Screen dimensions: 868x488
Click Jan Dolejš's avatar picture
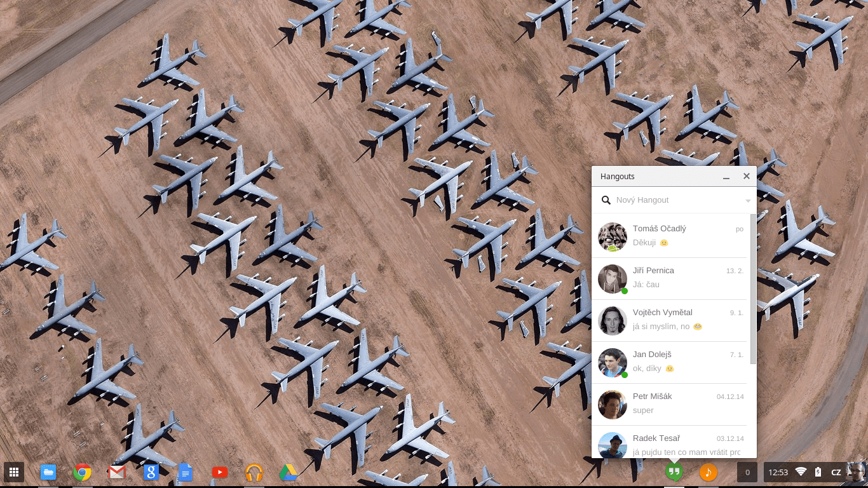click(613, 363)
